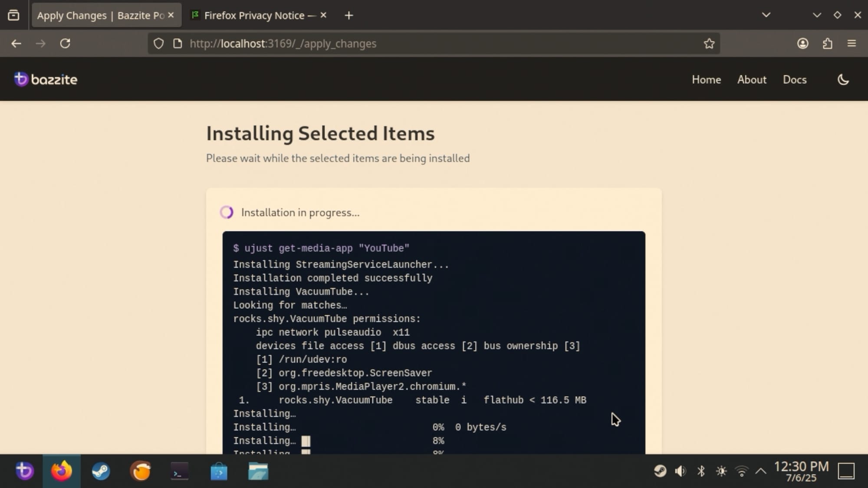Bookmark this page with the star icon

click(709, 43)
